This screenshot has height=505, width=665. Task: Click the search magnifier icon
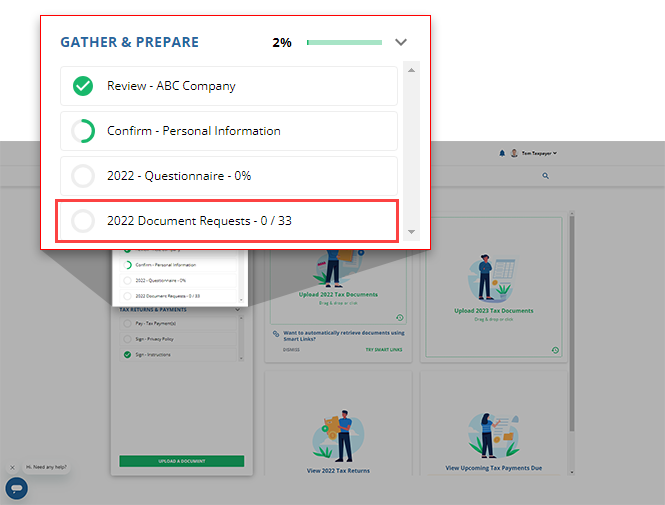(545, 176)
